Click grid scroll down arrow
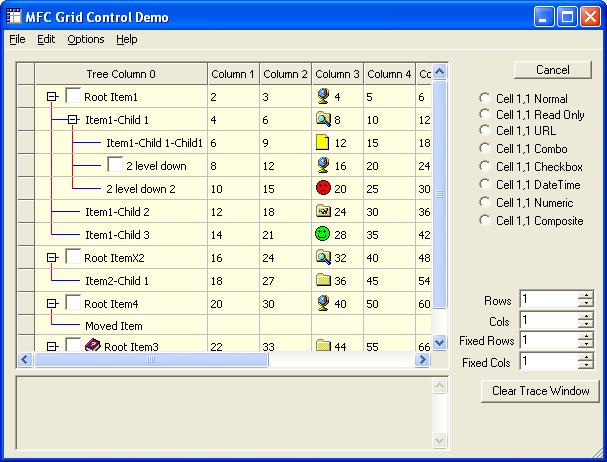Image resolution: width=607 pixels, height=462 pixels. pyautogui.click(x=439, y=343)
